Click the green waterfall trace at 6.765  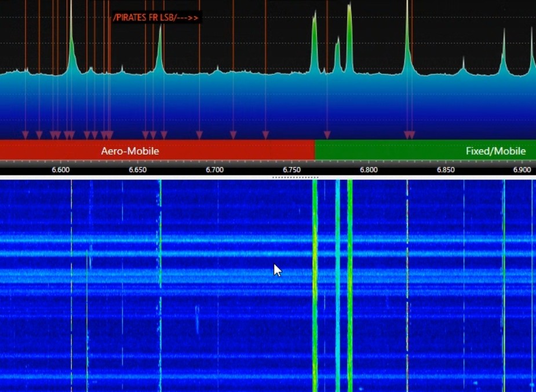point(315,285)
